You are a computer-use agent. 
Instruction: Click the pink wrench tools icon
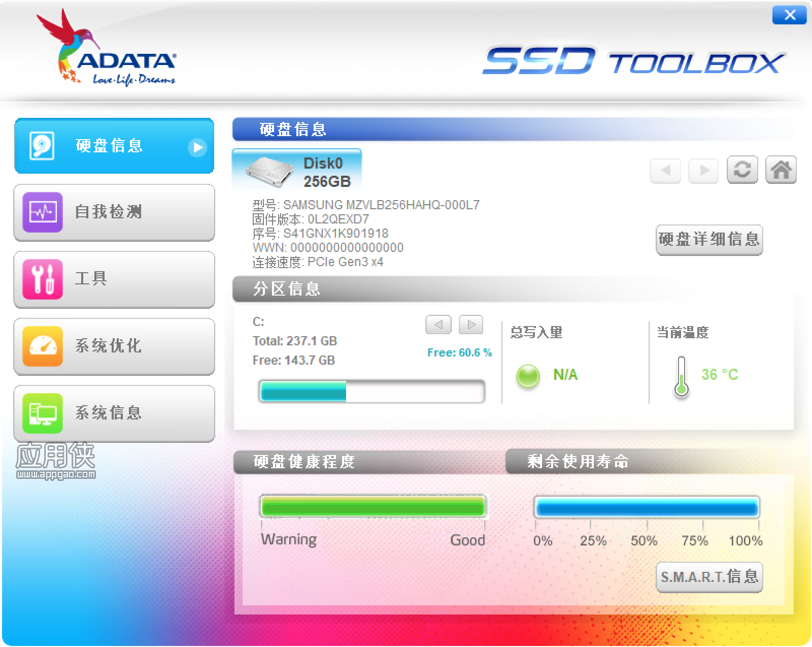coord(43,279)
